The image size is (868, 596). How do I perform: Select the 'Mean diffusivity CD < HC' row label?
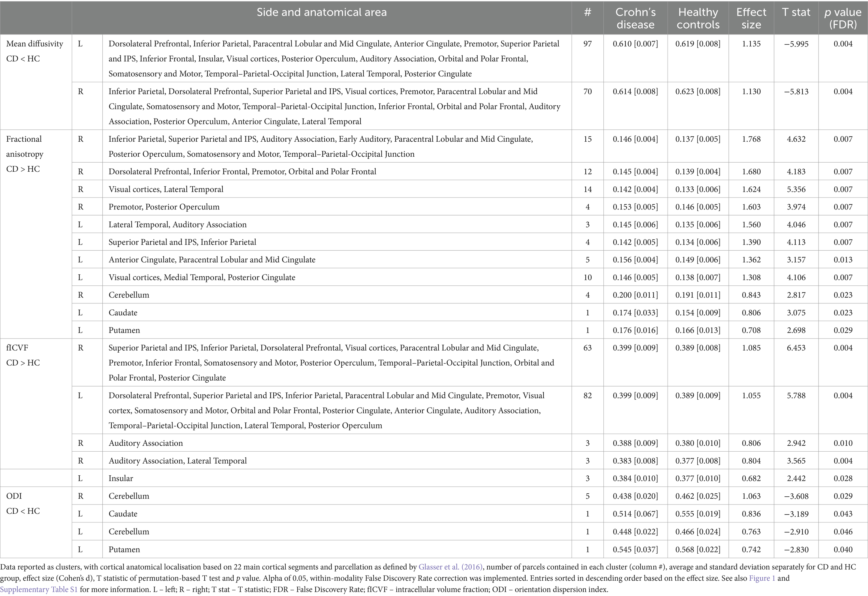click(x=35, y=51)
